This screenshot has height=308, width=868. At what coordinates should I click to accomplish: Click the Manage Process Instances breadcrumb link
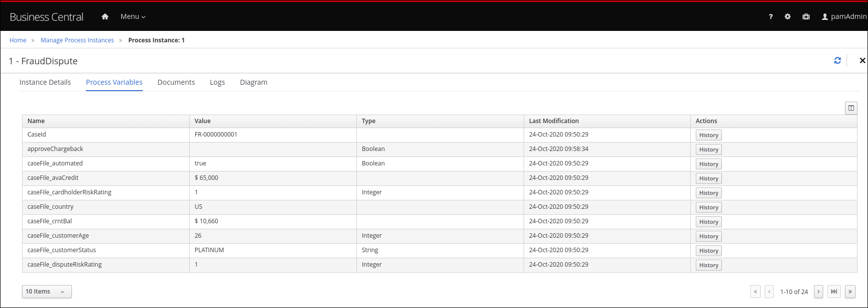coord(77,40)
